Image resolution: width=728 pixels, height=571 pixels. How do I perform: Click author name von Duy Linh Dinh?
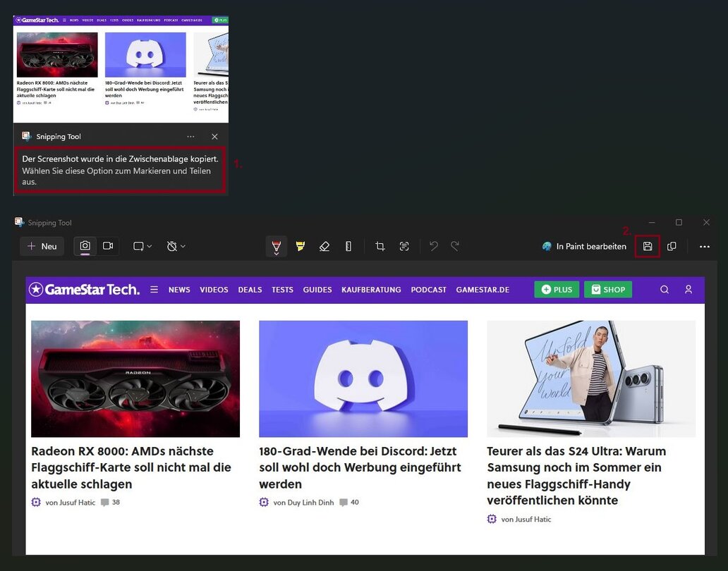(303, 503)
